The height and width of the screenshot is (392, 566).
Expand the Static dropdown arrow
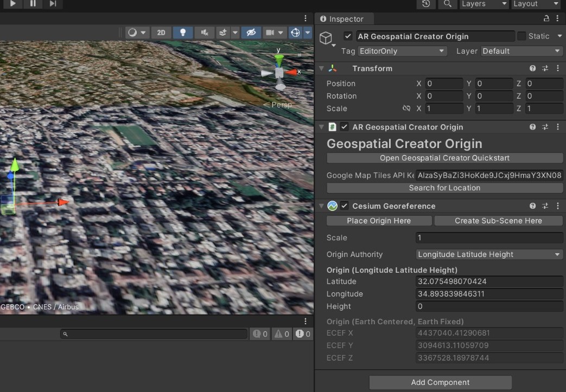[x=559, y=36]
